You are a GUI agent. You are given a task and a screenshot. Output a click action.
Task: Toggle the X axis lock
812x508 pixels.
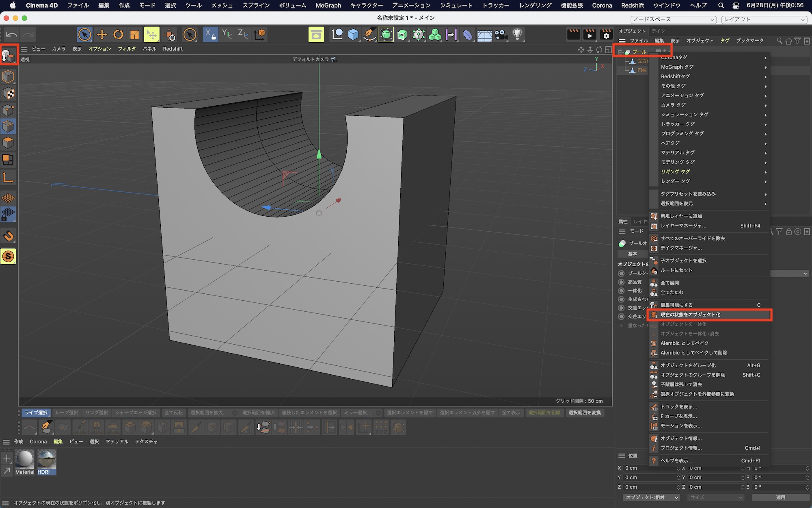click(210, 35)
